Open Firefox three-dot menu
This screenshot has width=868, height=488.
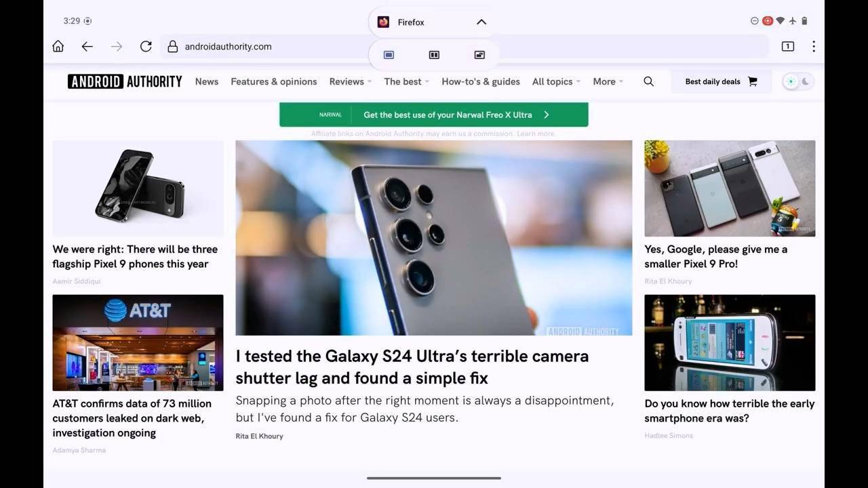[813, 46]
